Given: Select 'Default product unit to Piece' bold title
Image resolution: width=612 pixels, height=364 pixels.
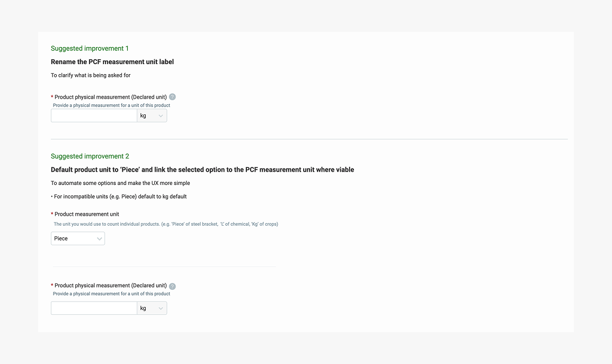Looking at the screenshot, I should (x=202, y=170).
